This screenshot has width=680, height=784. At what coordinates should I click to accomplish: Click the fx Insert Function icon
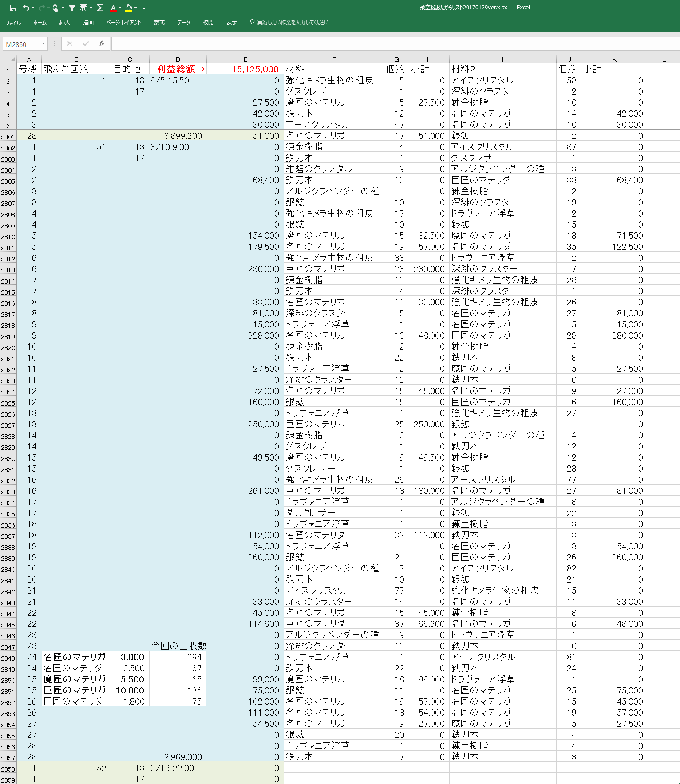[102, 43]
